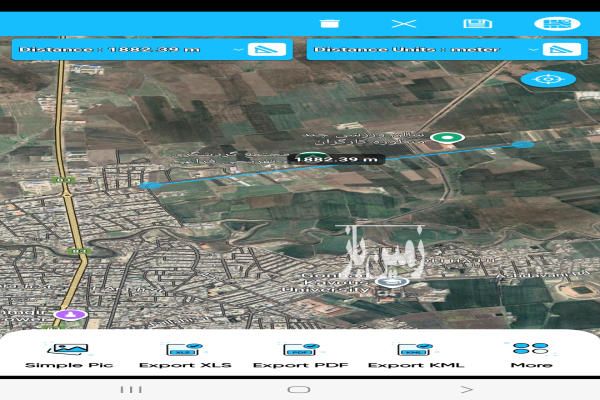Tap the locate my position button
This screenshot has width=600, height=400.
[x=549, y=79]
